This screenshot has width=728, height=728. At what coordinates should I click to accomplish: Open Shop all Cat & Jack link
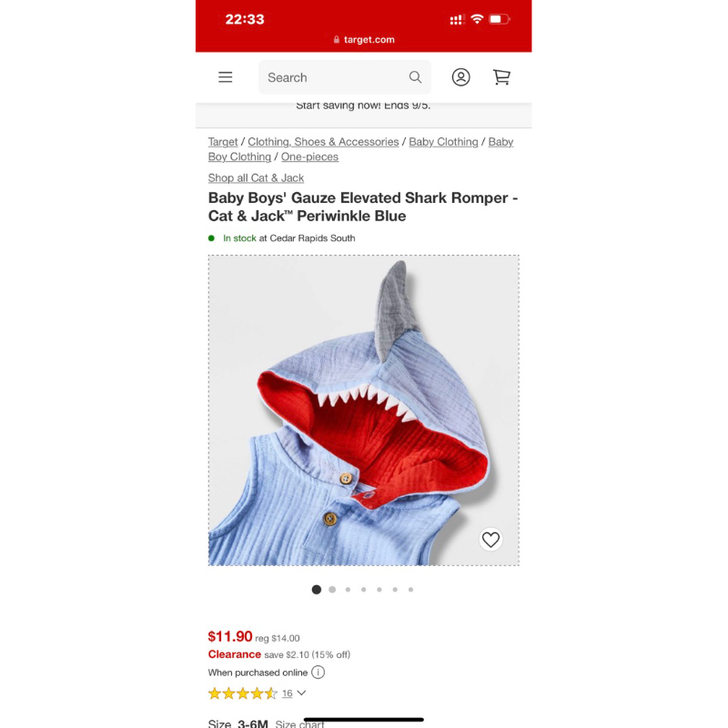[x=256, y=177]
